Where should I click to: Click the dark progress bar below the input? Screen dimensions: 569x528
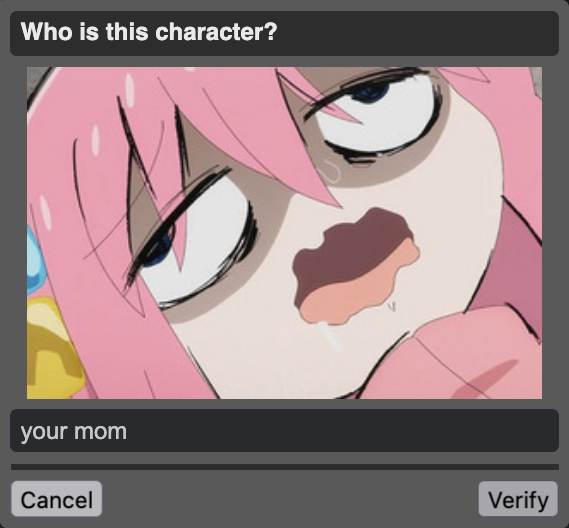coord(284,467)
